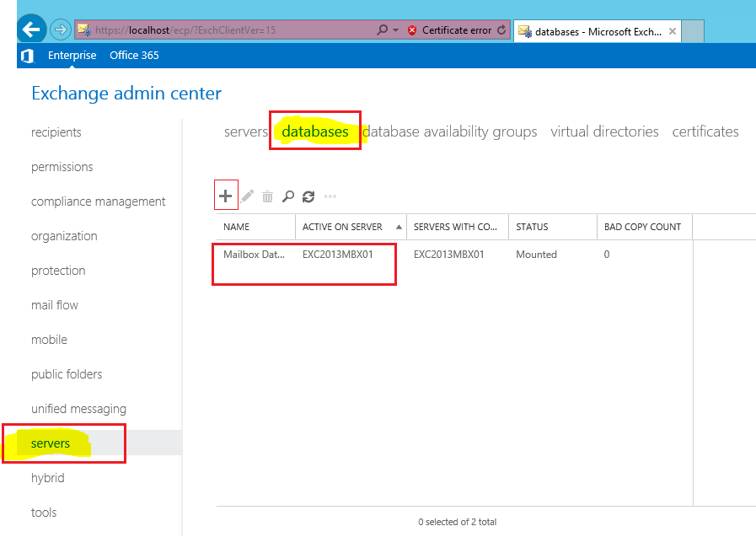Open permissions in left navigation

tap(62, 167)
